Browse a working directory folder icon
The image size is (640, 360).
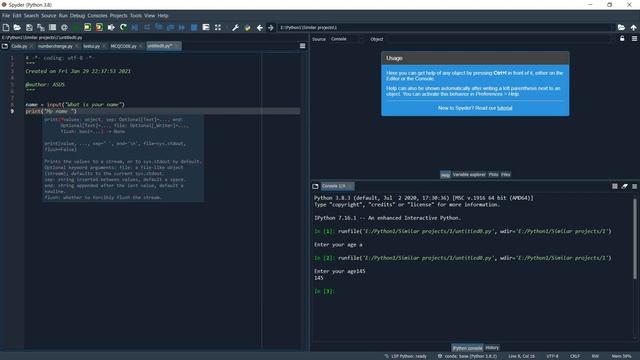(621, 27)
